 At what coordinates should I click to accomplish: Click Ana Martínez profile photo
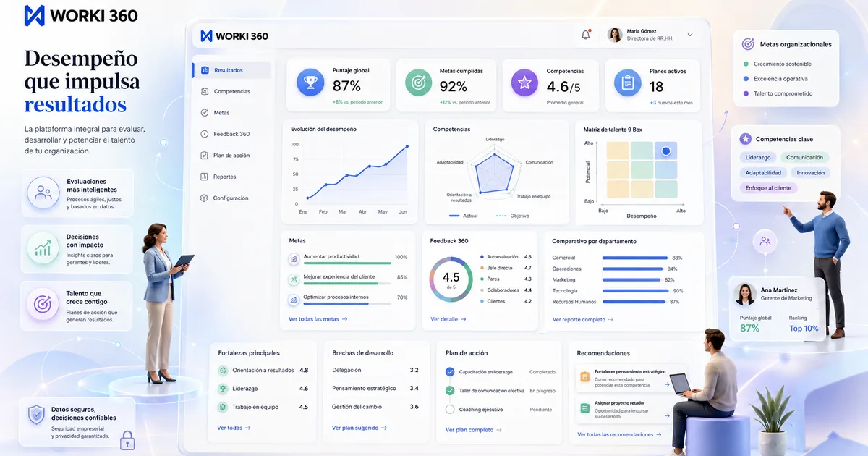[x=745, y=294]
